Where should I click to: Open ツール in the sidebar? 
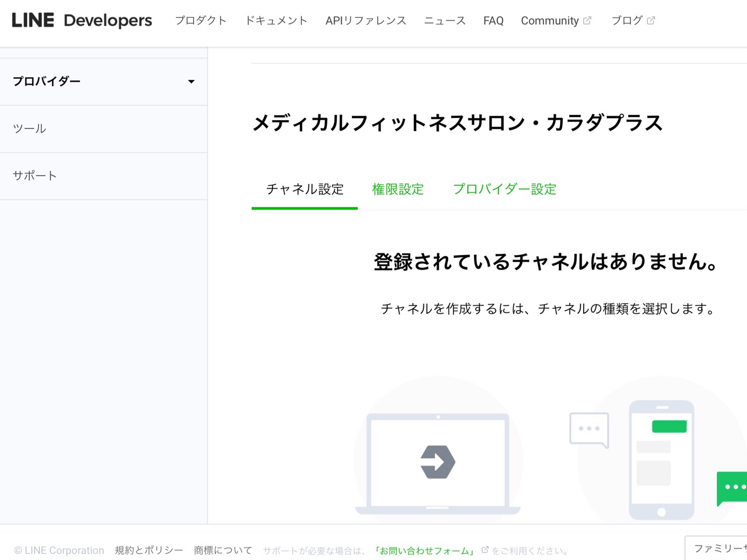(104, 129)
